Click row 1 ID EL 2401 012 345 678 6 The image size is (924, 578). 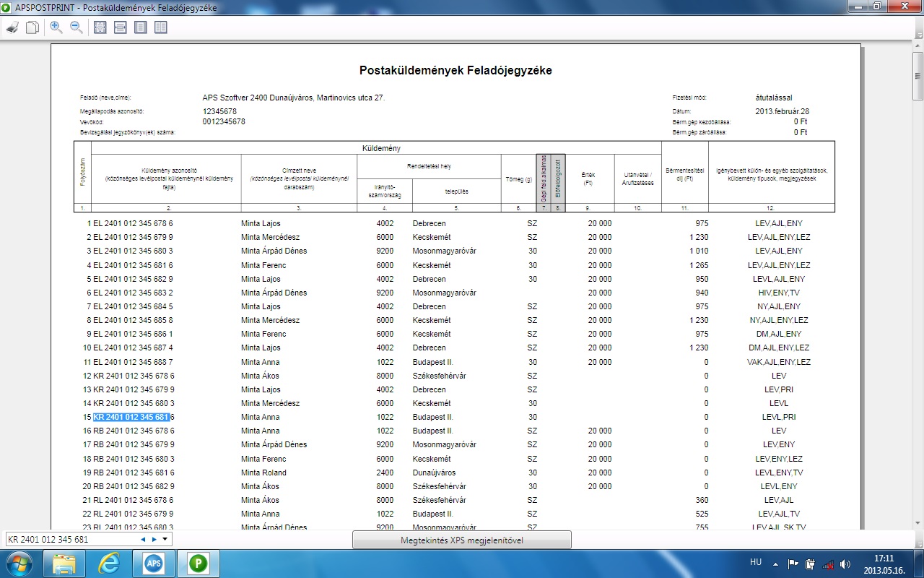coord(134,223)
